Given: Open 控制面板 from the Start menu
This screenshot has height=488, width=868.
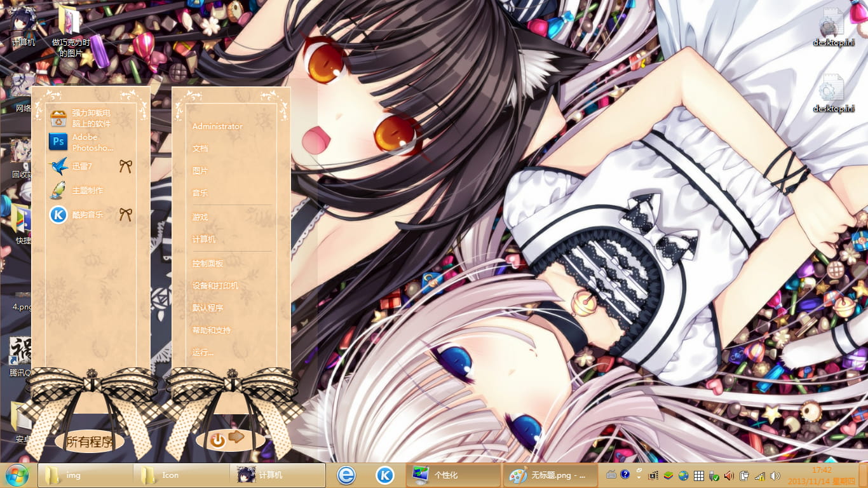Looking at the screenshot, I should click(208, 263).
